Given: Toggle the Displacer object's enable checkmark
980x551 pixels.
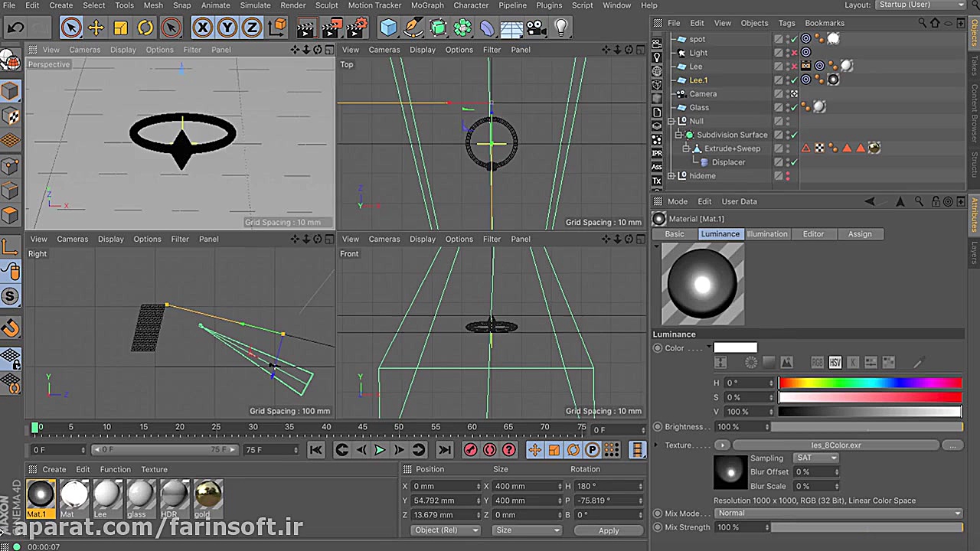Looking at the screenshot, I should (794, 162).
